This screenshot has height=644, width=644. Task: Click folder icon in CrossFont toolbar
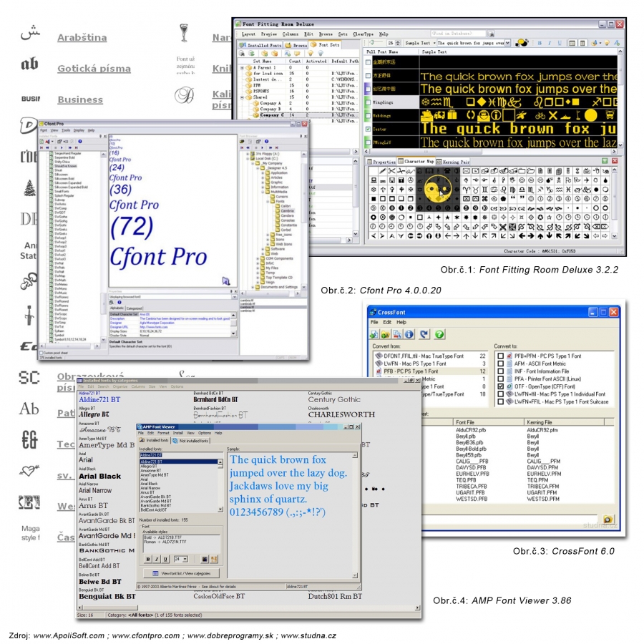point(385,334)
